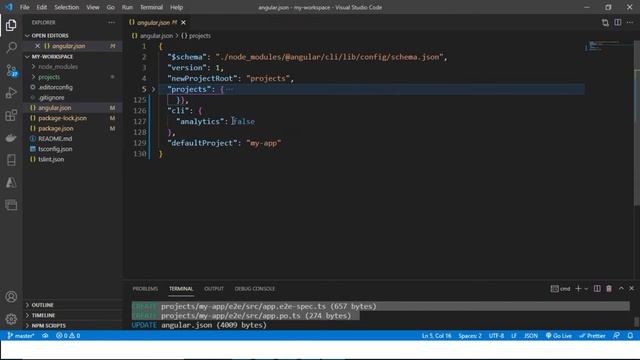Viewport: 640px width, 360px height.
Task: Click the master branch indicator in status bar
Action: pyautogui.click(x=21, y=336)
